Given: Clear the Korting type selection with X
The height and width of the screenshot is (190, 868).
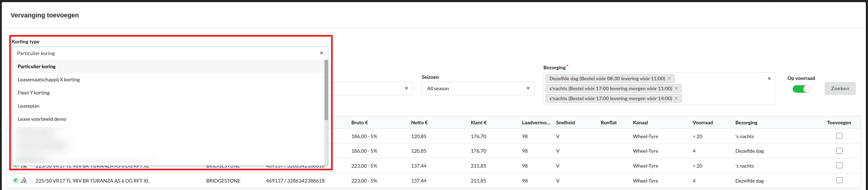Looking at the screenshot, I should coord(321,53).
